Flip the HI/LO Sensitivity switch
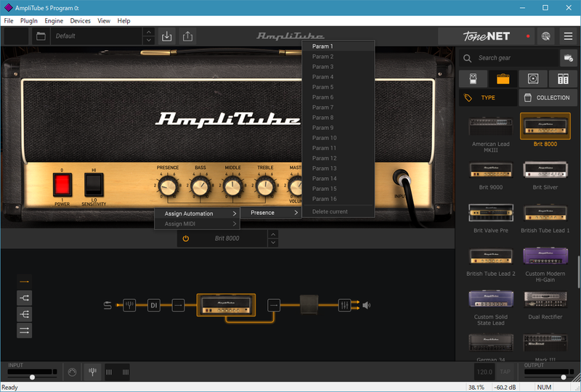581x392 pixels. click(x=93, y=186)
